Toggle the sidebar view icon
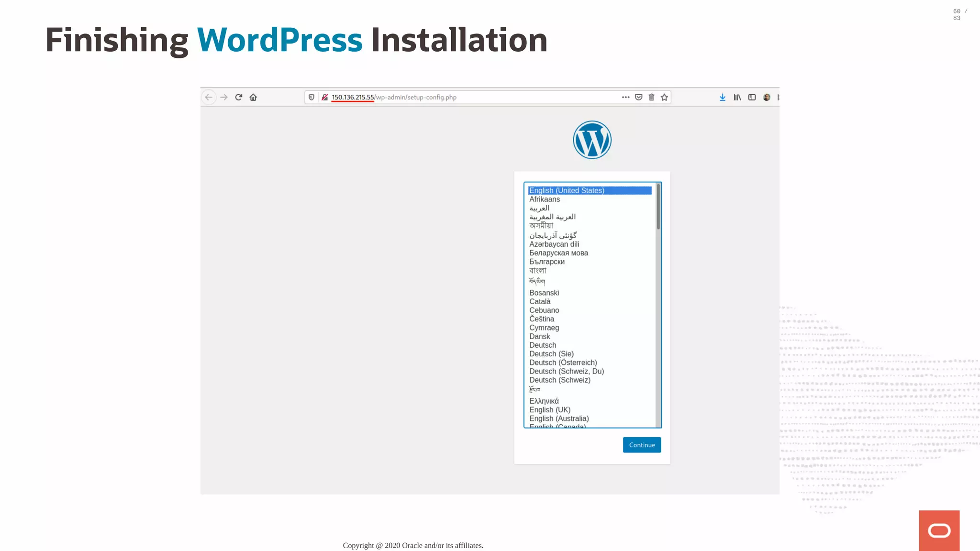Viewport: 980px width, 551px height. [752, 97]
